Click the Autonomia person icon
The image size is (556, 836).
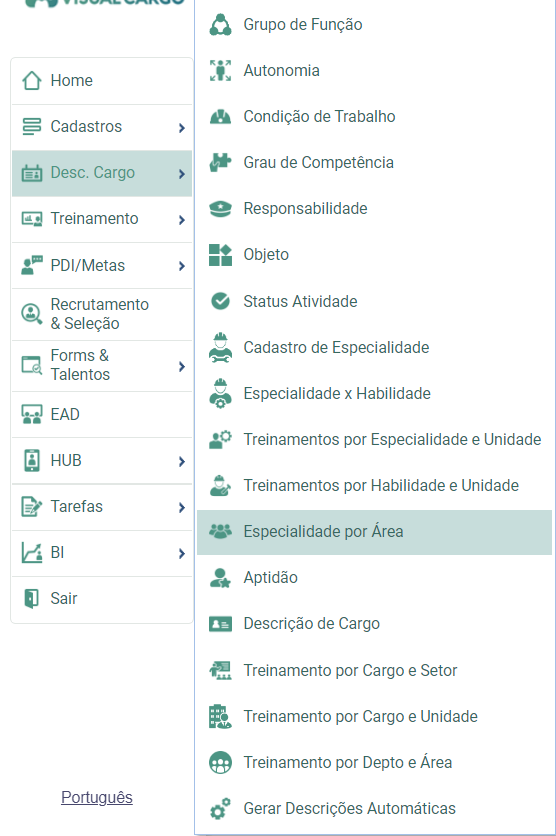pos(220,70)
